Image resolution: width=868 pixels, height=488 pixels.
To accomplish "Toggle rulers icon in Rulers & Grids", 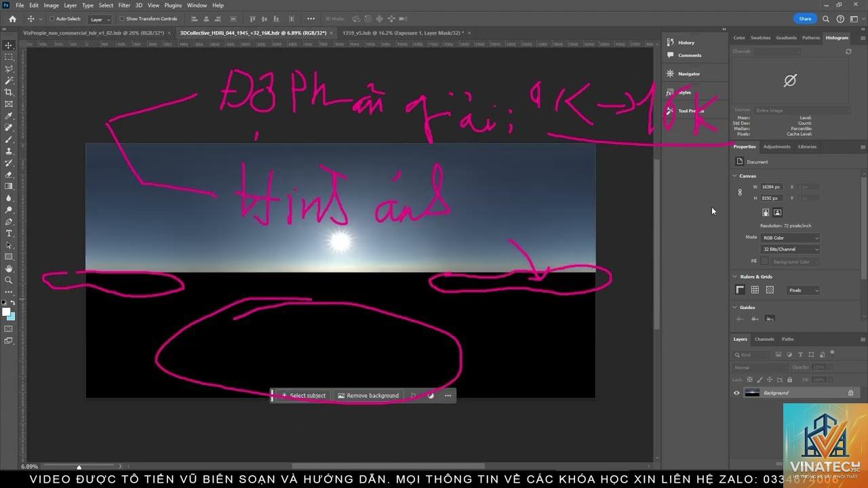I will pos(740,290).
